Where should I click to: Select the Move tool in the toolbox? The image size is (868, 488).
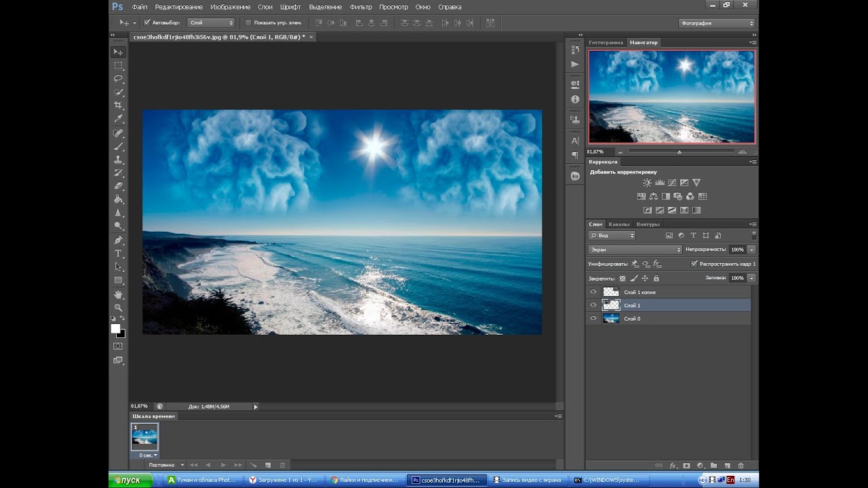(x=119, y=52)
